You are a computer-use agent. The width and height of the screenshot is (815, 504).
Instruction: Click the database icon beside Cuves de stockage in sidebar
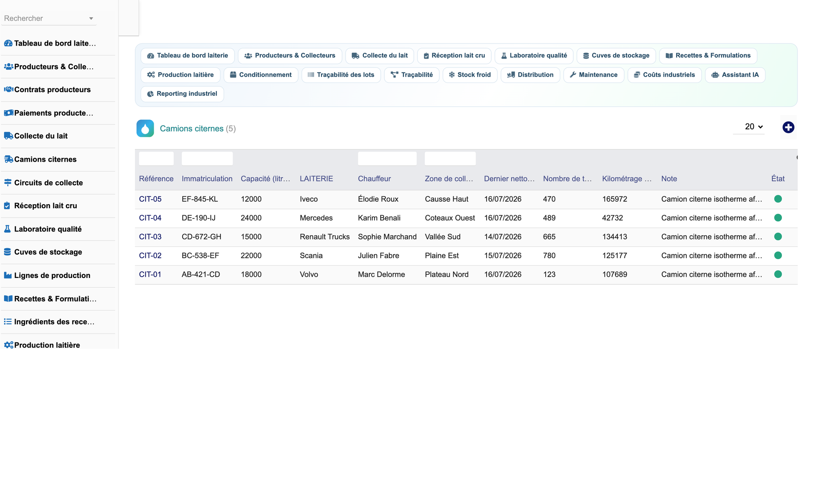[x=8, y=252]
